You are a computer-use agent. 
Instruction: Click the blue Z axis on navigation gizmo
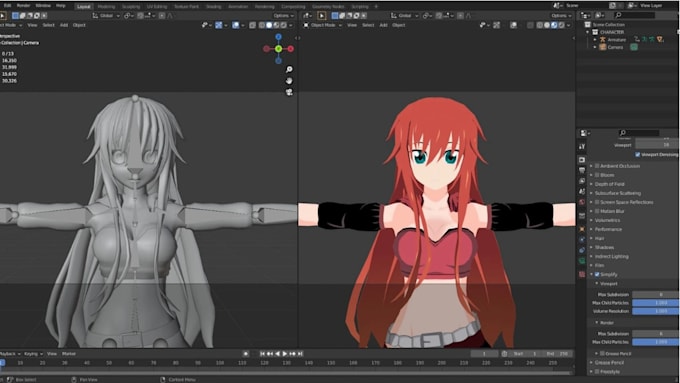tap(278, 37)
